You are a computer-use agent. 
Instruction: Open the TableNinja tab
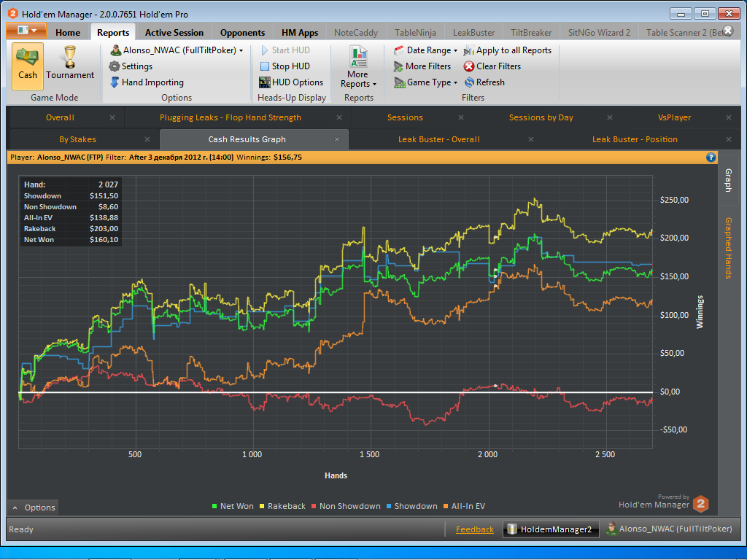(x=415, y=32)
